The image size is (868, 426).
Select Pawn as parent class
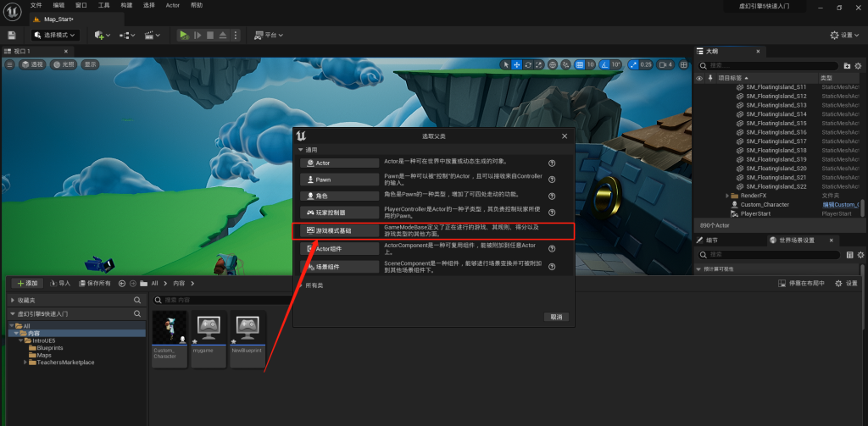pyautogui.click(x=339, y=180)
